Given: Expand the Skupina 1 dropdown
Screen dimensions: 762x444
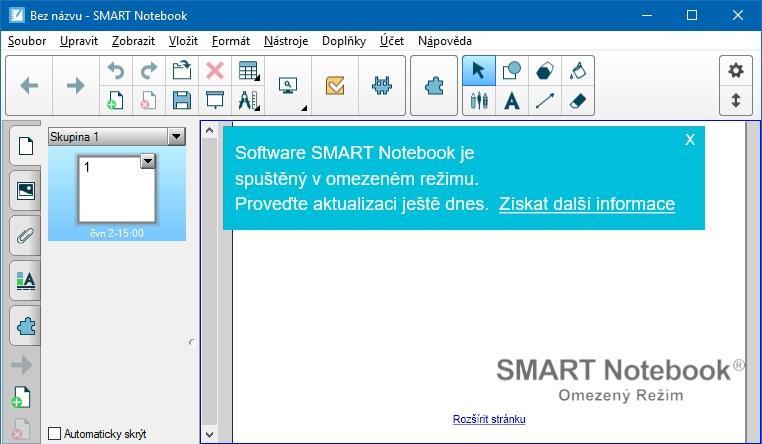Looking at the screenshot, I should [176, 137].
